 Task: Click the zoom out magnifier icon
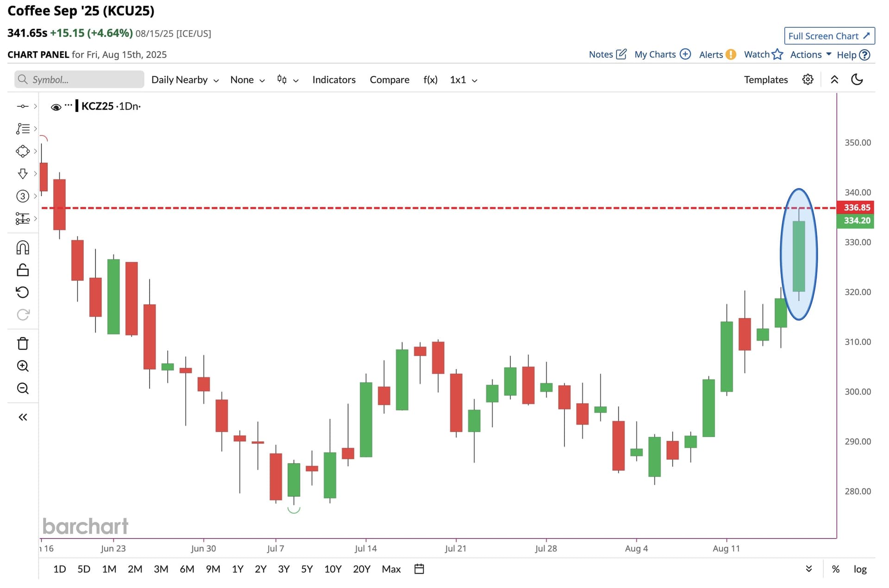point(23,388)
